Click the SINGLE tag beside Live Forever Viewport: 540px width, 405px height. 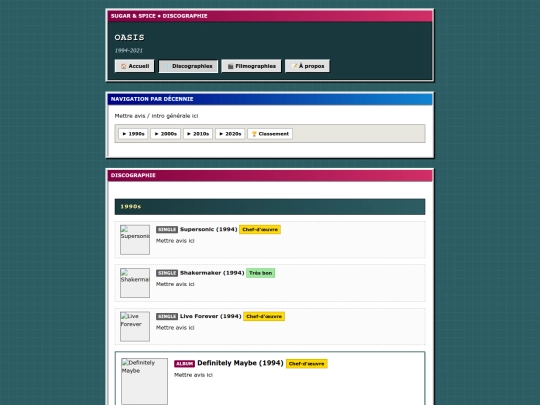coord(167,316)
